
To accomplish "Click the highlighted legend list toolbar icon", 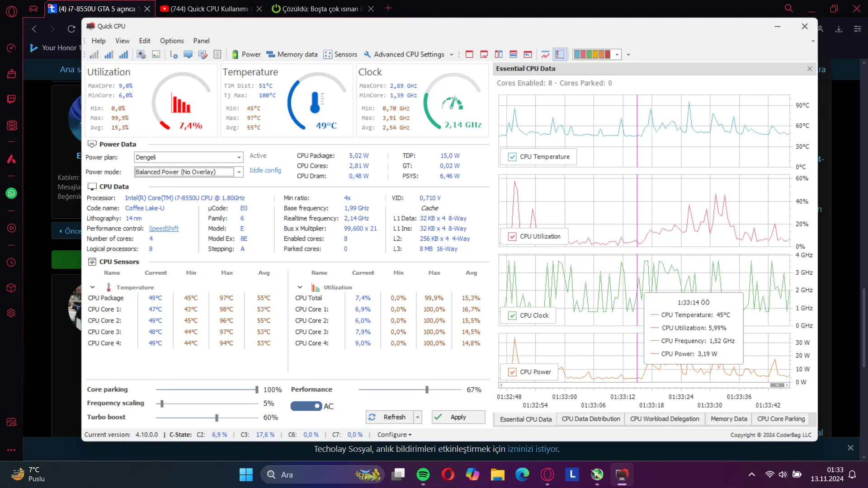I will [560, 54].
